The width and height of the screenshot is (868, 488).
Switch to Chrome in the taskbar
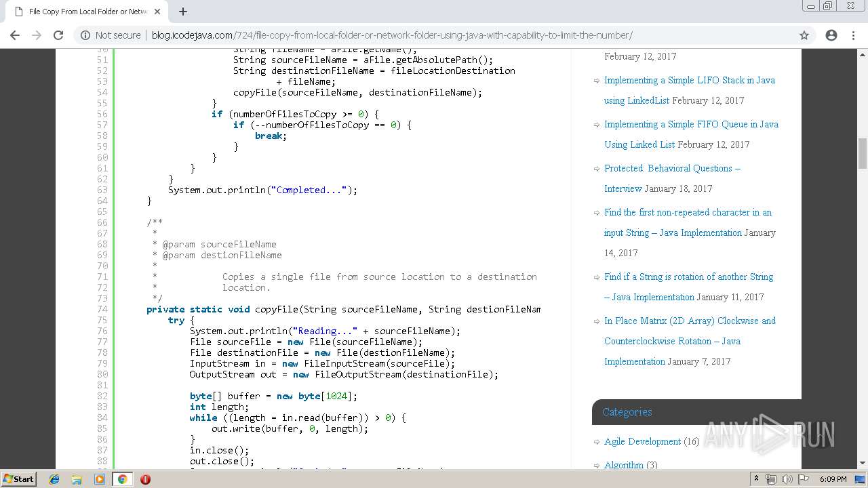[122, 479]
